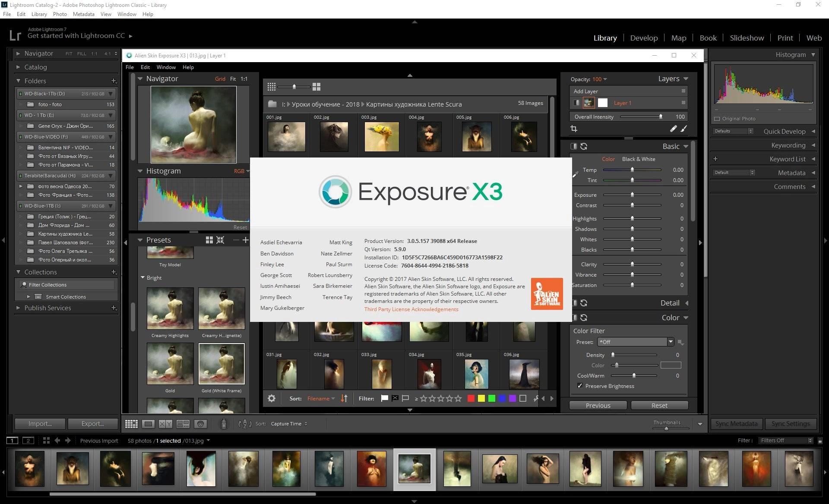This screenshot has height=504, width=829.
Task: Click the Reset button beside Previous
Action: tap(659, 405)
